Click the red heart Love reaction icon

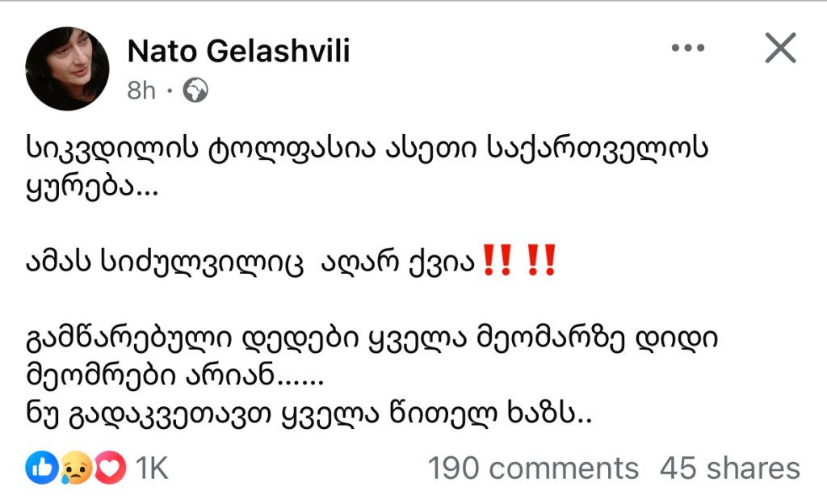110,468
